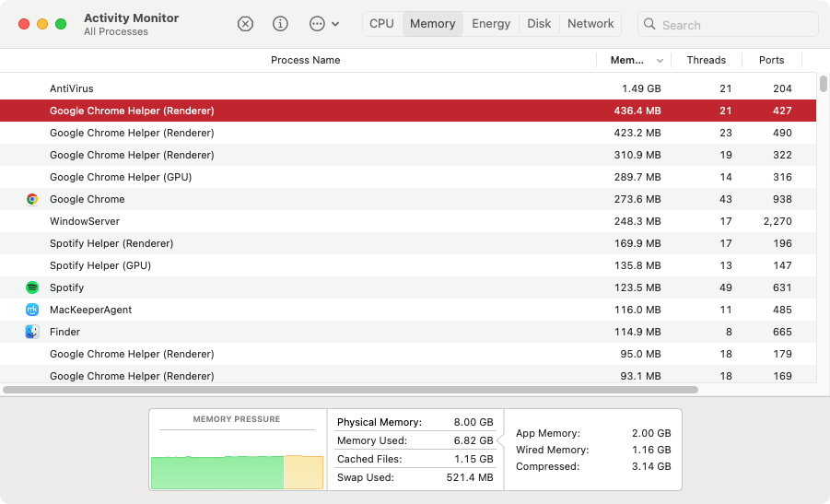Click the Wired Memory 1.16 GB value
The width and height of the screenshot is (830, 504).
[651, 450]
